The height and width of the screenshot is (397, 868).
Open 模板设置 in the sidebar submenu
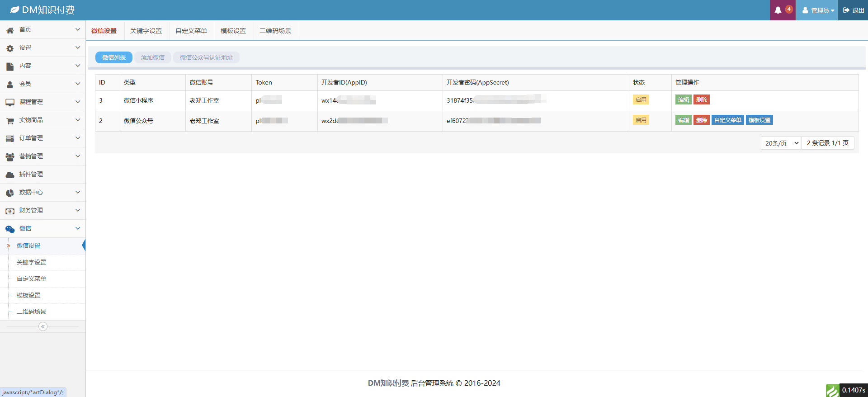pos(28,295)
